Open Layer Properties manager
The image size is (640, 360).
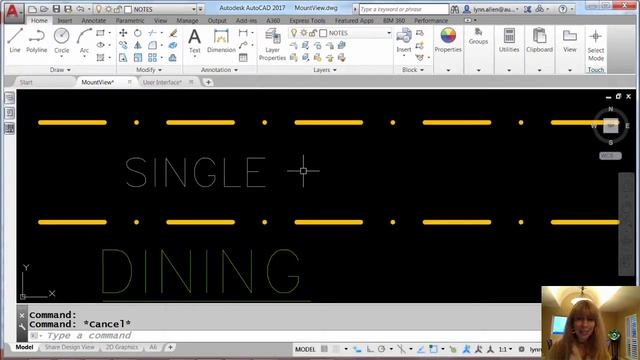click(x=272, y=45)
